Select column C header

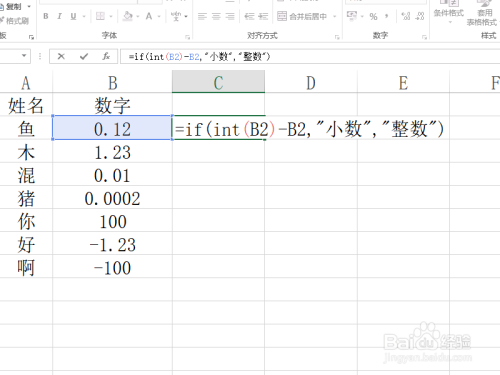218,83
